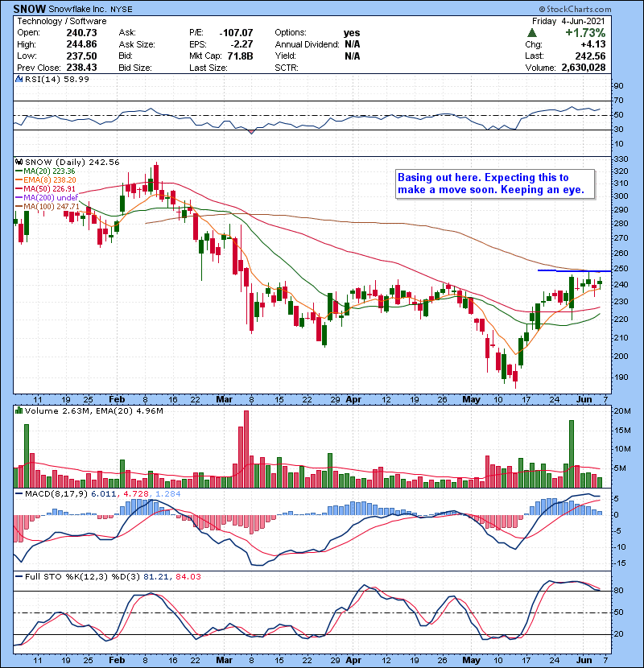Click the 20M volume axis label
This screenshot has width=644, height=668.
tap(622, 411)
